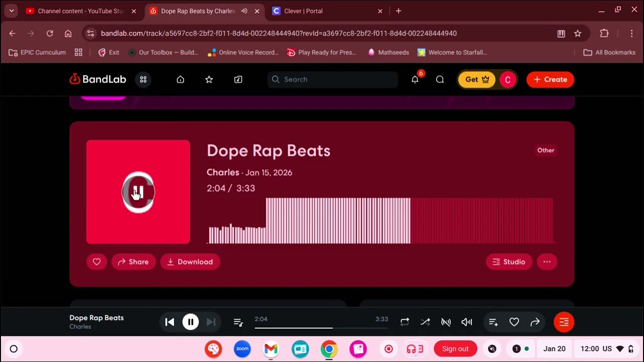Click the BandLab logo

[98, 79]
